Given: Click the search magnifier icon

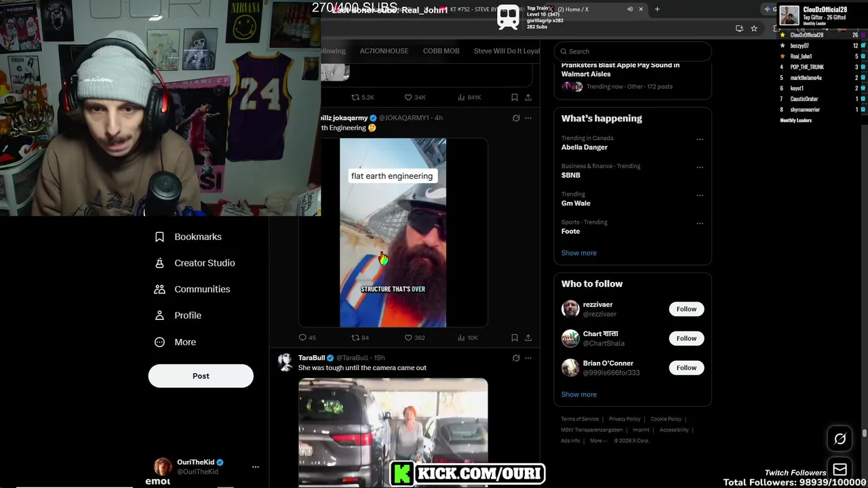Looking at the screenshot, I should click(564, 51).
